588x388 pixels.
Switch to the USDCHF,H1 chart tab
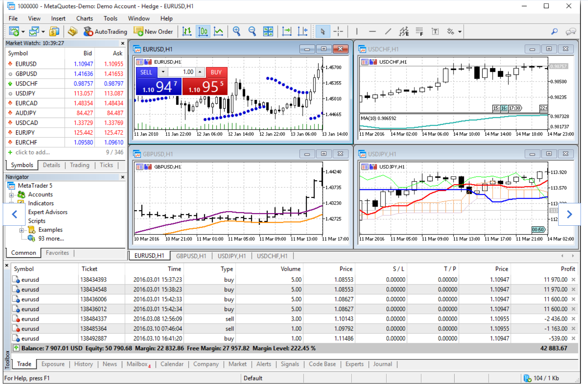tap(272, 256)
